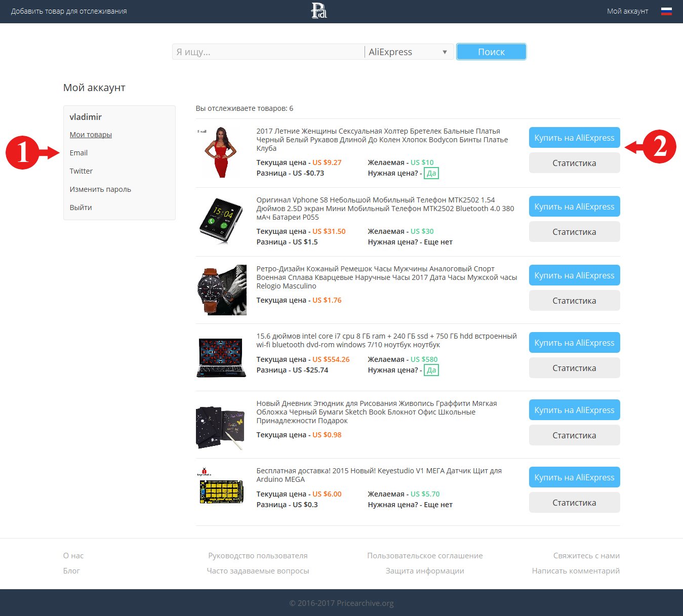Click the Pricearchive logo in header

(x=319, y=11)
